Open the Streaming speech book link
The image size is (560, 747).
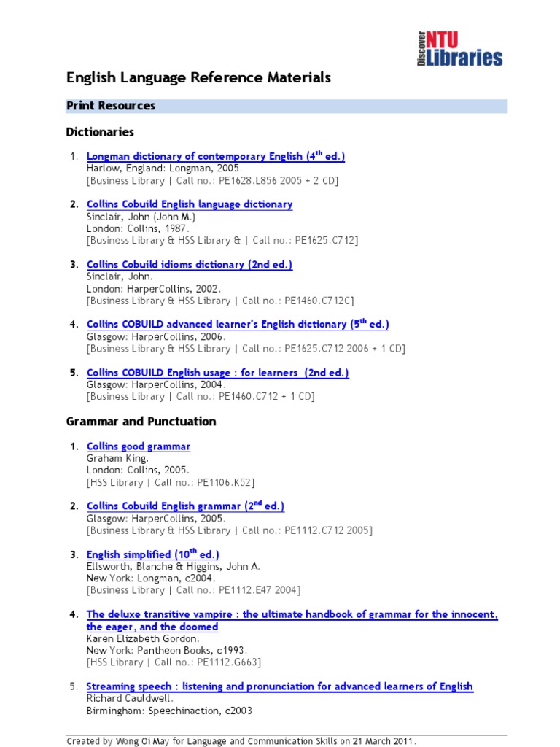tap(279, 686)
